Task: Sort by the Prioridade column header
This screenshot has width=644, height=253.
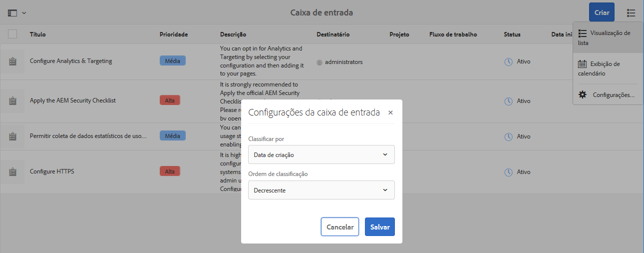Action: (174, 34)
